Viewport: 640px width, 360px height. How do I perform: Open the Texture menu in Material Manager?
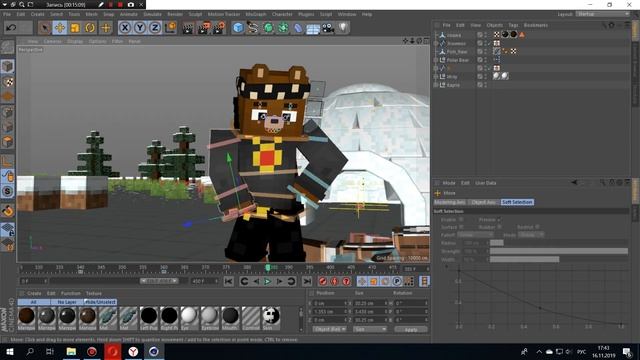point(94,293)
